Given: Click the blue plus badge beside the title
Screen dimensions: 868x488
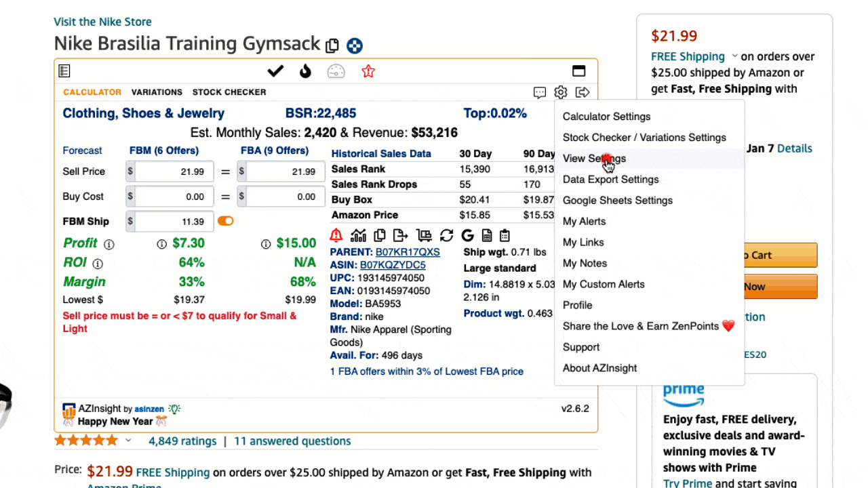Looking at the screenshot, I should tap(355, 46).
